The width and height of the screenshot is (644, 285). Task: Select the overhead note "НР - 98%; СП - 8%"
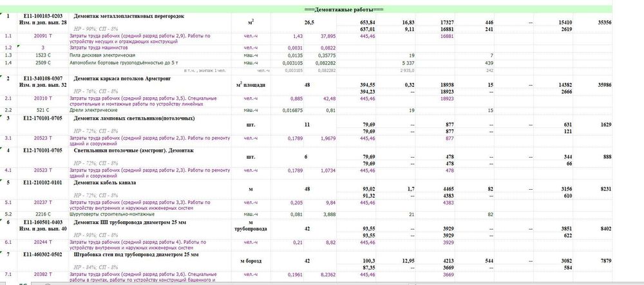96,235
